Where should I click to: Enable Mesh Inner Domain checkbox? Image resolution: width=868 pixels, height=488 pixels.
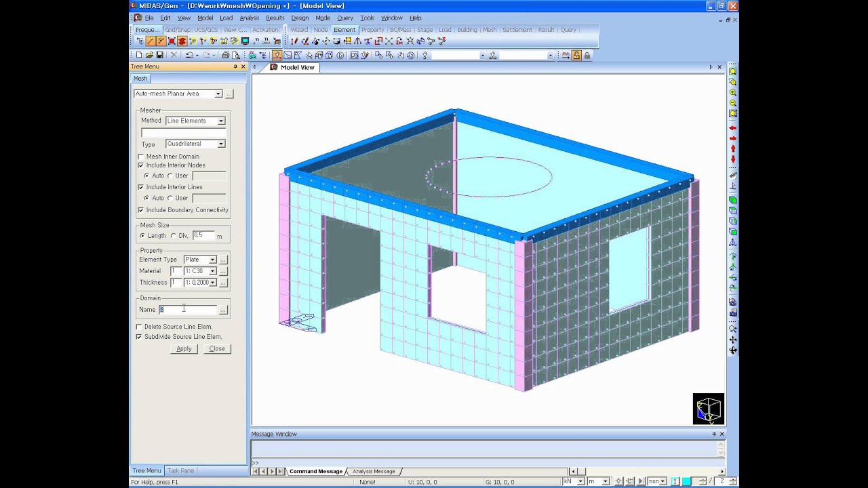coord(141,157)
